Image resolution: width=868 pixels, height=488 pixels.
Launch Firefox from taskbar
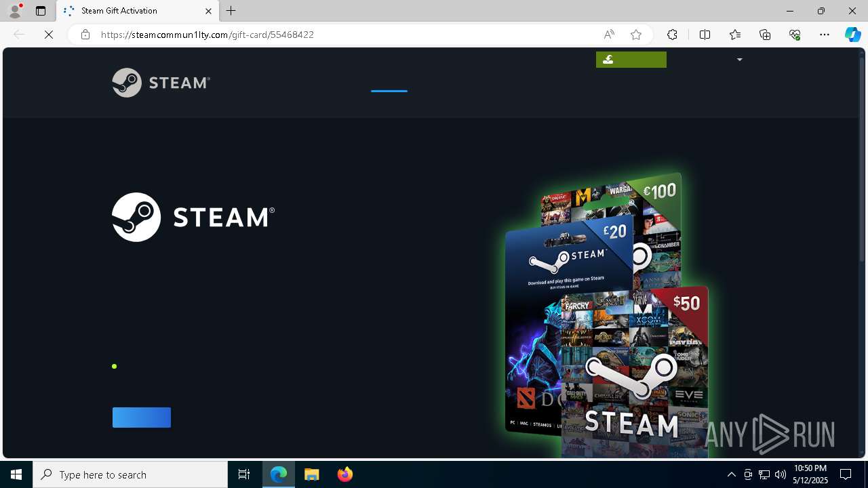tap(345, 474)
